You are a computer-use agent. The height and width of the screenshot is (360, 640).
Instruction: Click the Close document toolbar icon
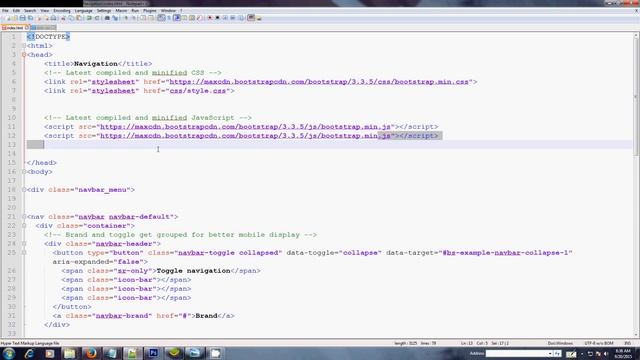pos(39,18)
